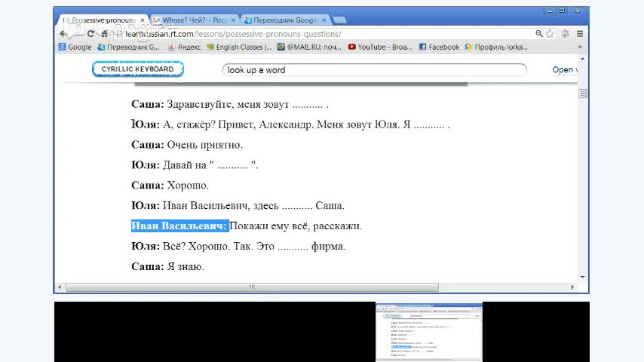Maximize the browser window
Screen dimensions: 644x362
[562, 11]
